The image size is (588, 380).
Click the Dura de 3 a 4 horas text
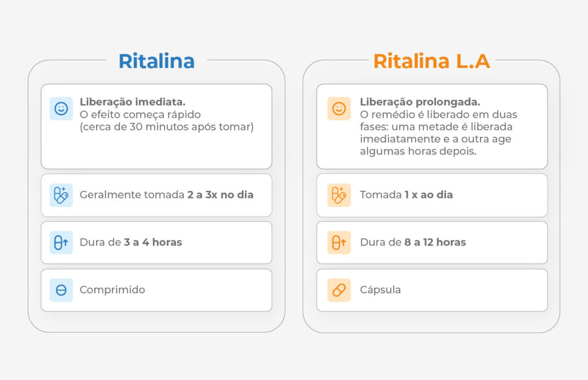131,242
